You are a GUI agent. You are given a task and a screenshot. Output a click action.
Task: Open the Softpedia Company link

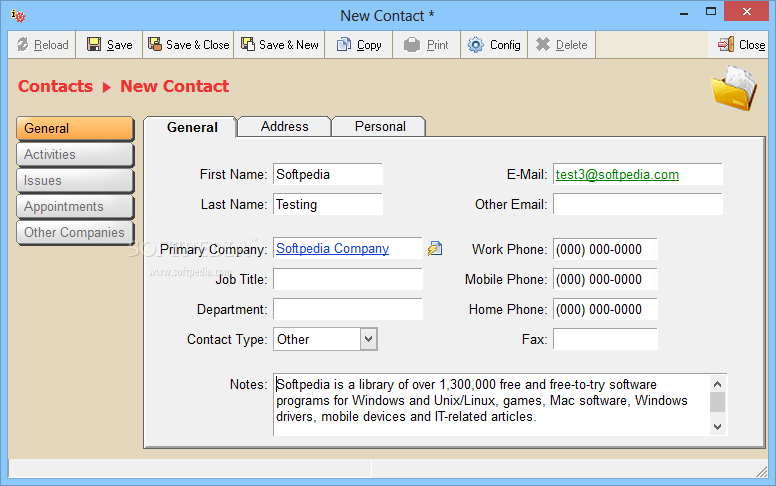[332, 248]
